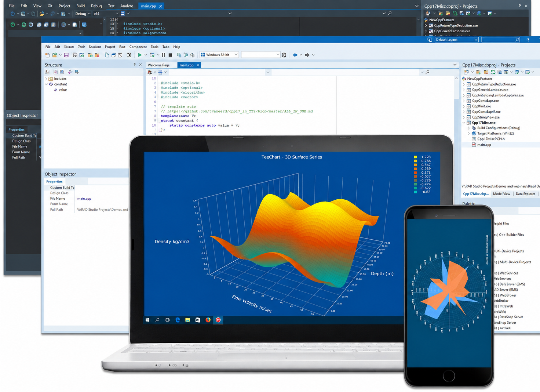Select the Properties tab in the light Object Inspector
This screenshot has height=392, width=540.
(x=54, y=182)
